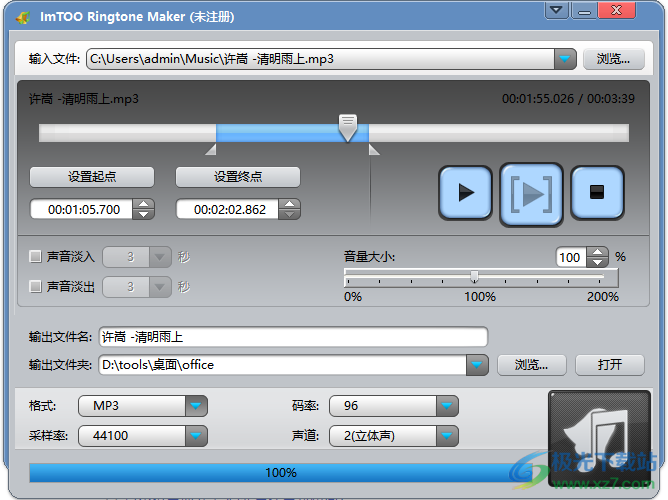Enable 声音淡出 fade-out checkbox
The image size is (668, 500).
pyautogui.click(x=35, y=286)
